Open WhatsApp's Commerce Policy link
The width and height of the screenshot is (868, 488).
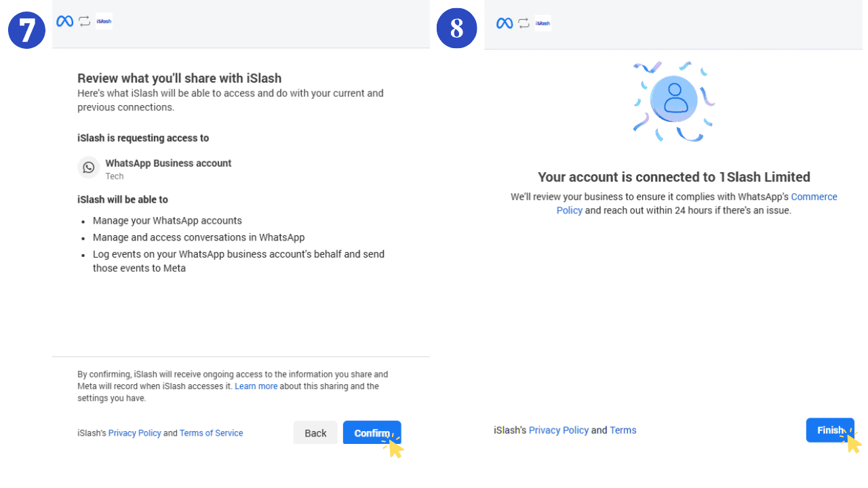pyautogui.click(x=697, y=203)
